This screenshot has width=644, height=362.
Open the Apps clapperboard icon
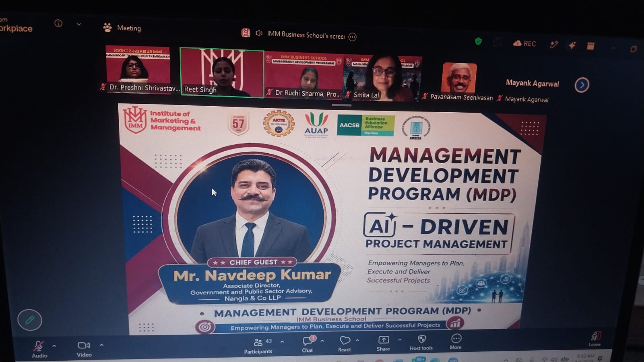(590, 46)
